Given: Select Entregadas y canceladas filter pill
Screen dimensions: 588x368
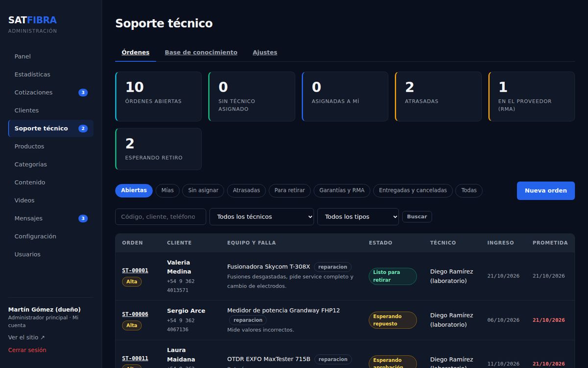Looking at the screenshot, I should 413,190.
